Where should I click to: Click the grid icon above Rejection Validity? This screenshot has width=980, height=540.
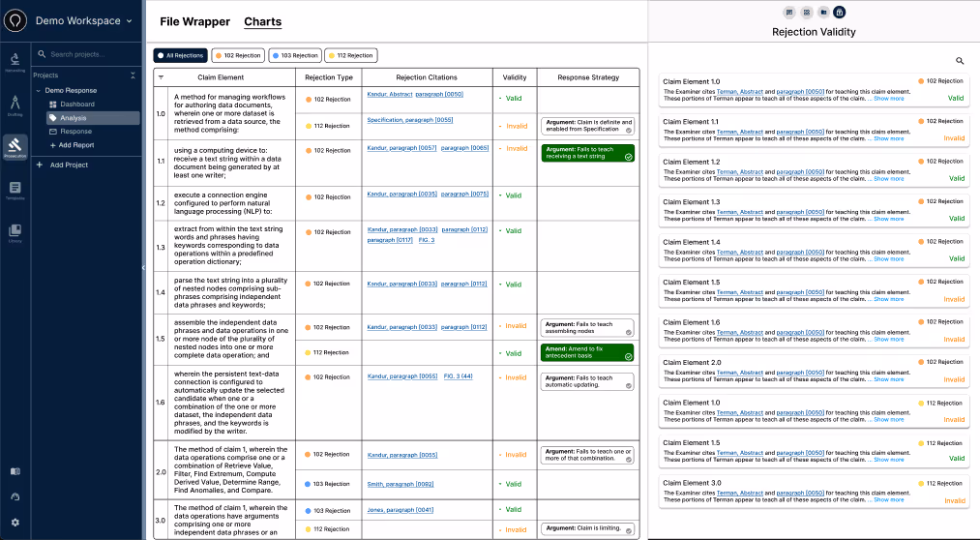[807, 12]
